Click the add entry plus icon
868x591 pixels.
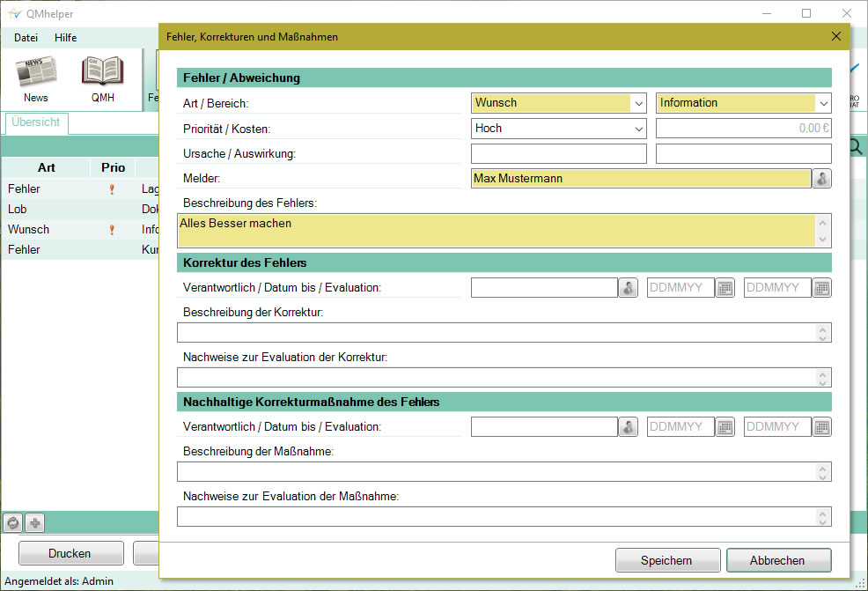(35, 523)
